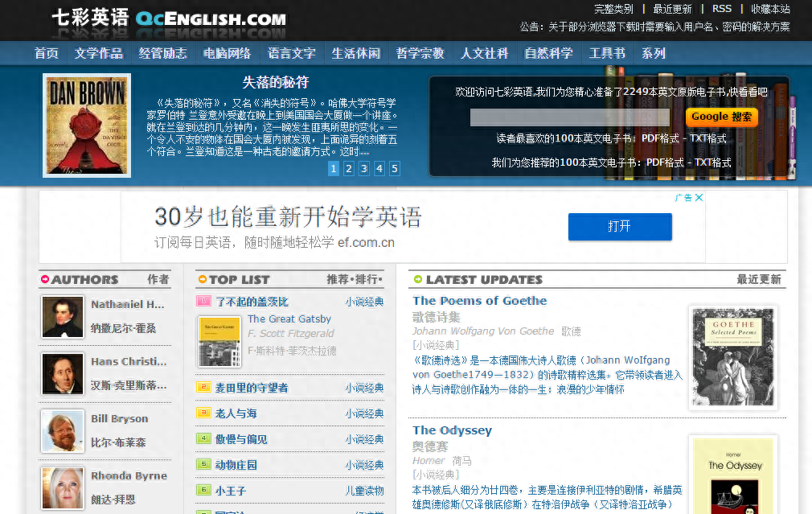Click 最近更新 link in top header
Viewport: 812px width, 514px height.
pos(672,9)
